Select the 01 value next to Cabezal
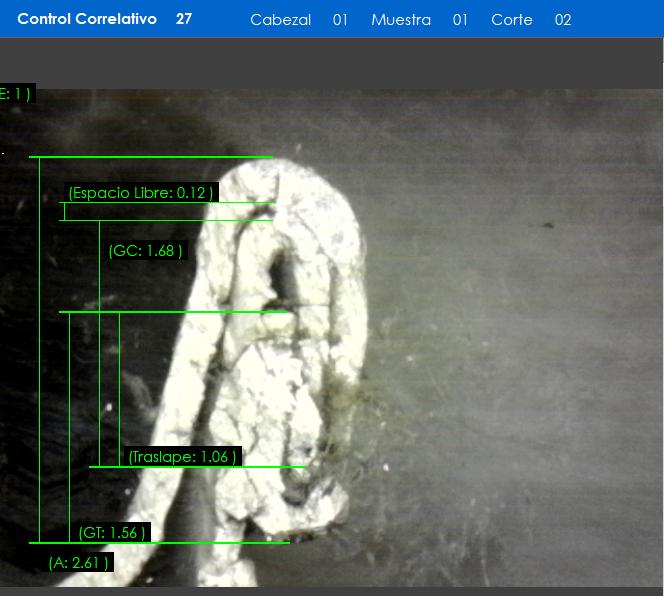664x596 pixels. [340, 20]
